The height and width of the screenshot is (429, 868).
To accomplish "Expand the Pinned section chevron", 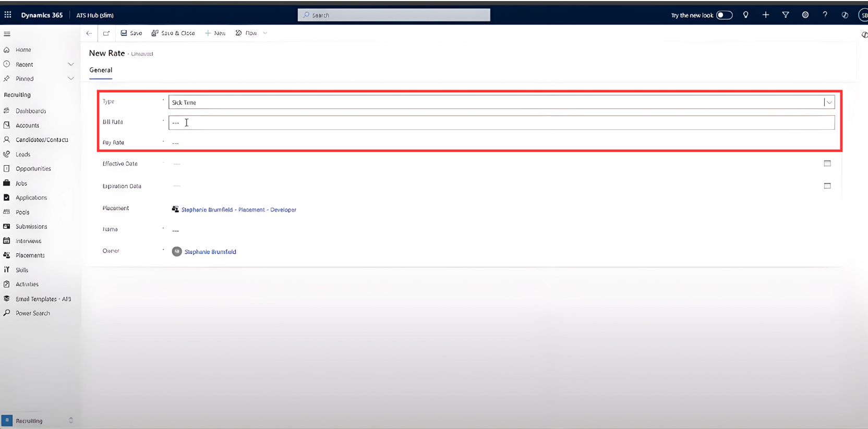I will click(71, 79).
